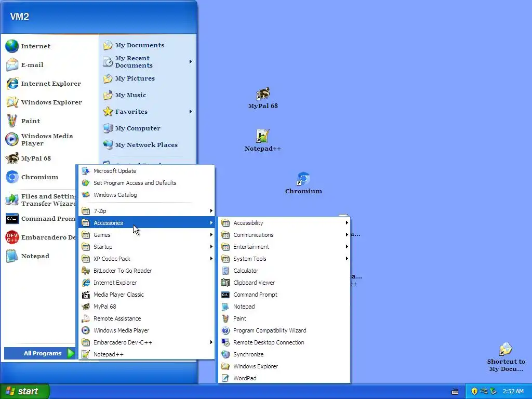Click the 2:52 AM system clock
This screenshot has width=532, height=399.
coord(513,392)
